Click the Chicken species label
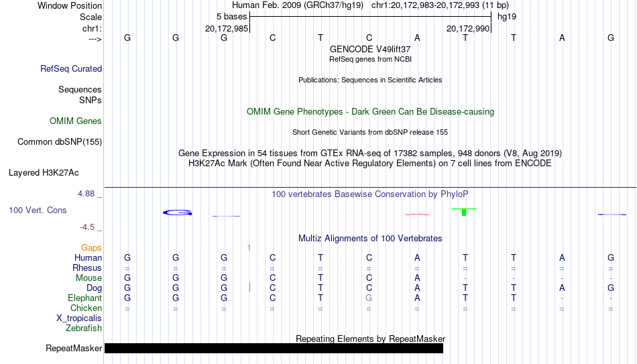The image size is (637, 364). (x=86, y=308)
